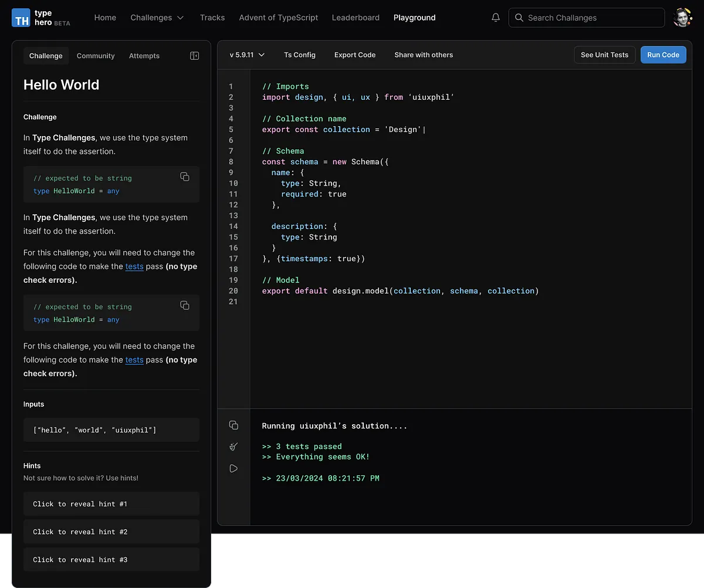Viewport: 704px width, 588px height.
Task: Switch to the Attempts tab
Action: [x=144, y=56]
